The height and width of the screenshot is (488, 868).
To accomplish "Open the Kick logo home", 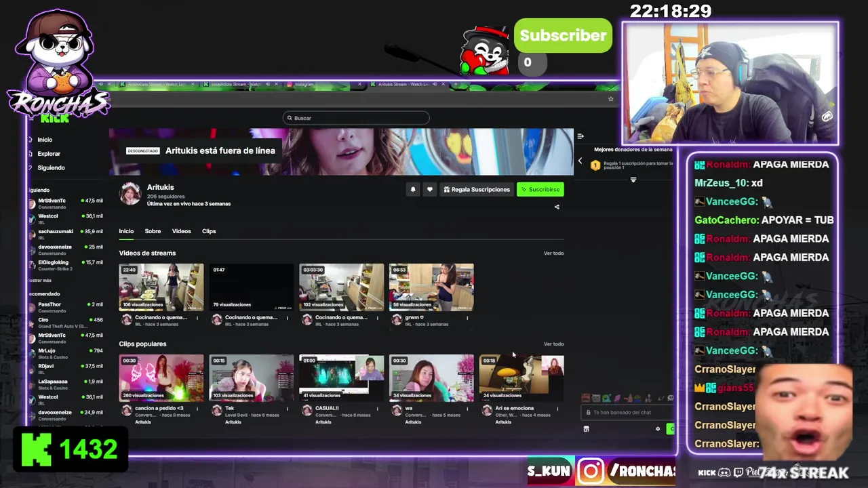I will coord(54,119).
